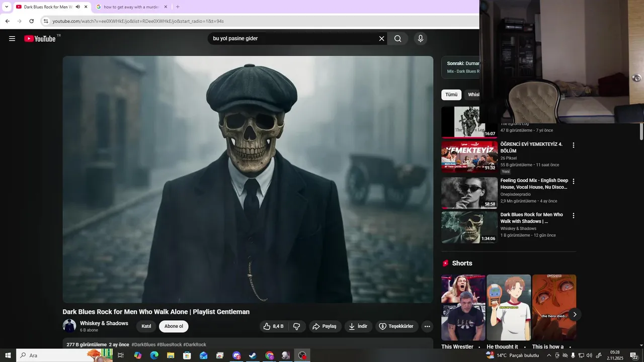Go to the YouTube home logo

[x=40, y=39]
